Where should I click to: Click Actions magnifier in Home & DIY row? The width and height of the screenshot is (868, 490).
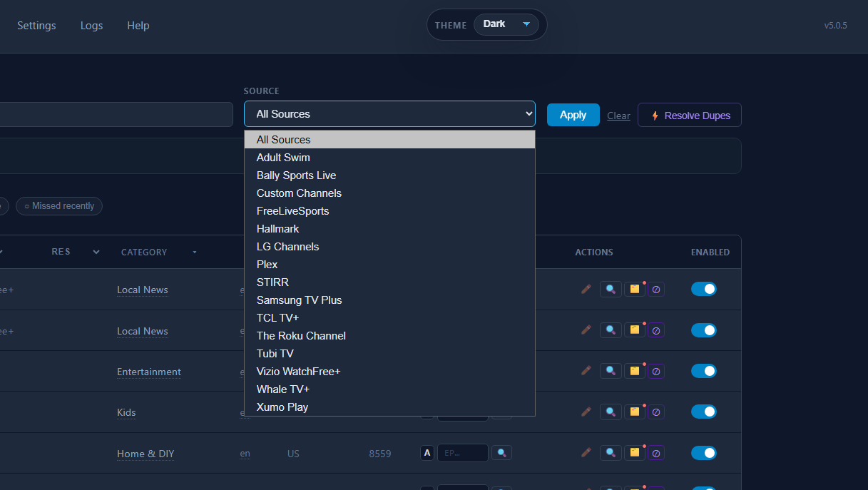611,453
